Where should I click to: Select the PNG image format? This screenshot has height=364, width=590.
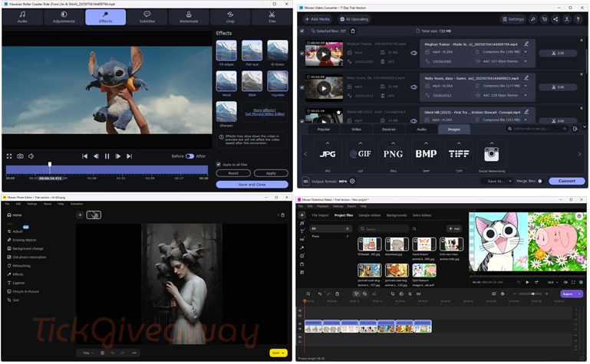point(394,154)
